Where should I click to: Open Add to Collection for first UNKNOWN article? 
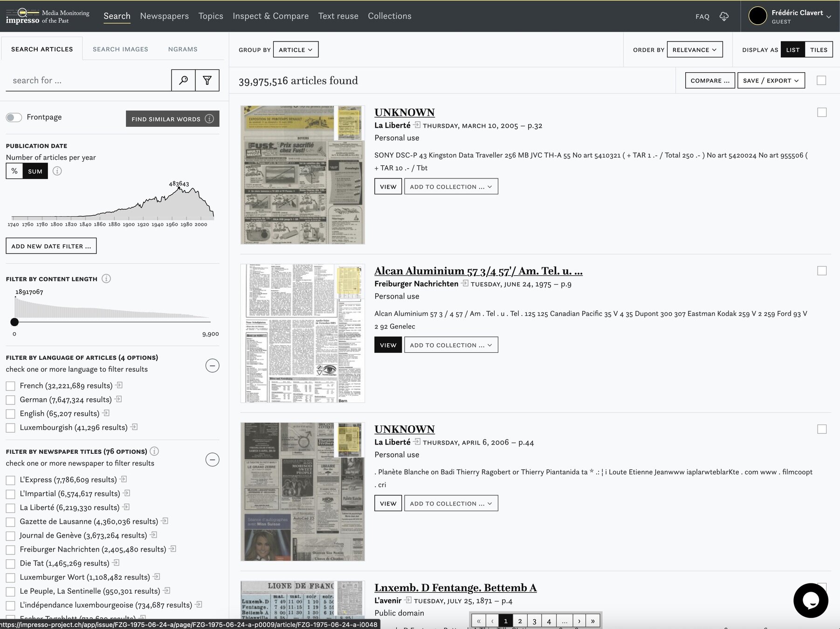(x=451, y=186)
